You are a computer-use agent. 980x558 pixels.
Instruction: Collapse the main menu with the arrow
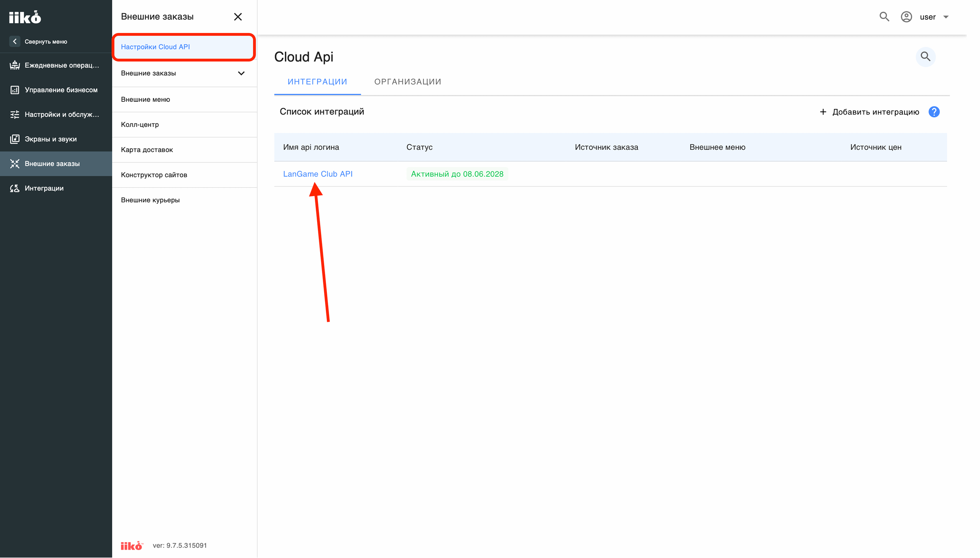[15, 41]
